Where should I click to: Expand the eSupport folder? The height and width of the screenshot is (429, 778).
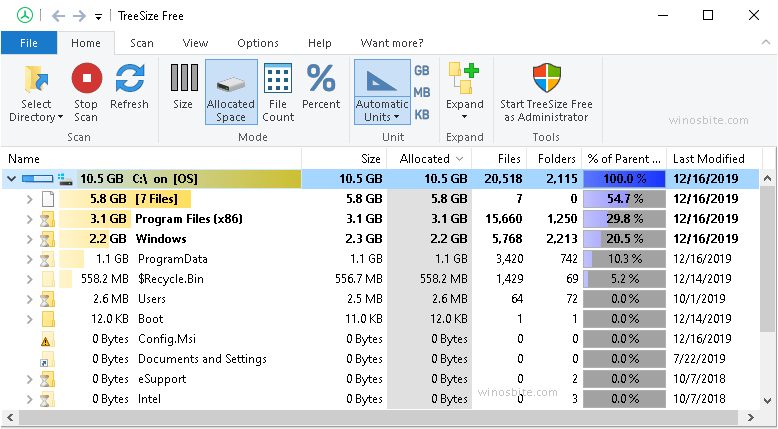(x=29, y=379)
